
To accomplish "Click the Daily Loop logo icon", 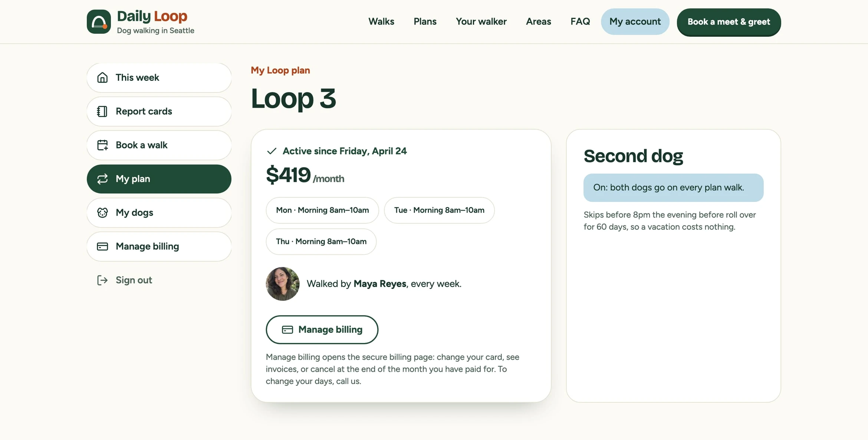I will (x=99, y=22).
